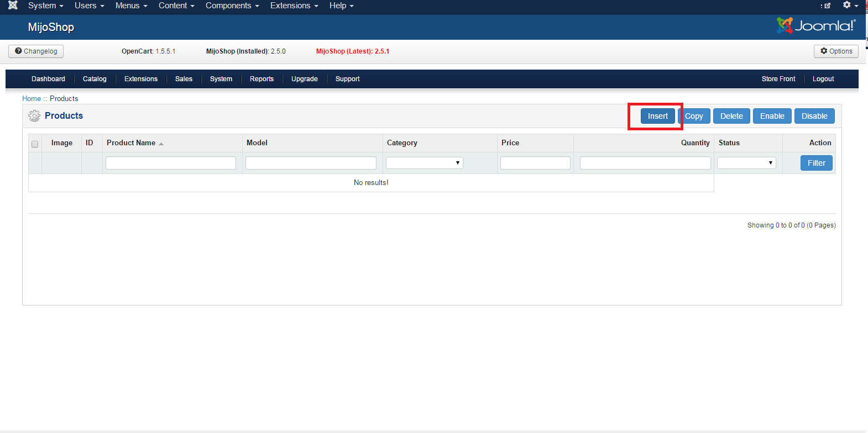
Task: Open the Options button
Action: [x=836, y=51]
